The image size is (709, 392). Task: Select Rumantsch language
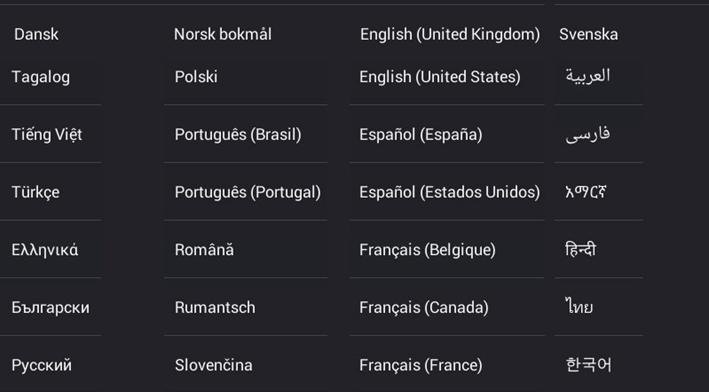pyautogui.click(x=215, y=307)
